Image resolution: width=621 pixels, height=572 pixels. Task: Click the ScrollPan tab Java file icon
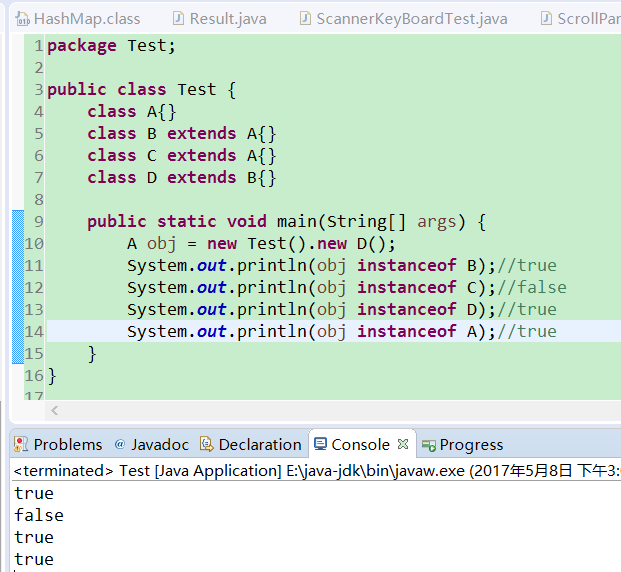coord(546,19)
